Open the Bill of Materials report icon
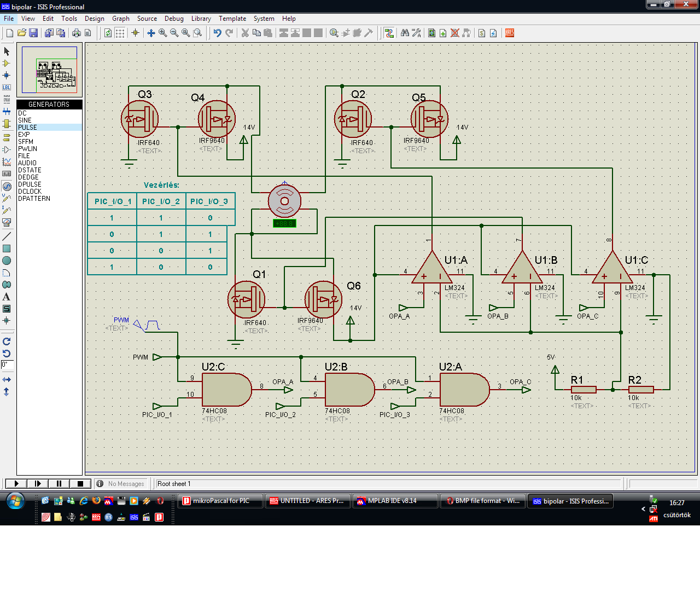700x596 pixels. click(481, 33)
